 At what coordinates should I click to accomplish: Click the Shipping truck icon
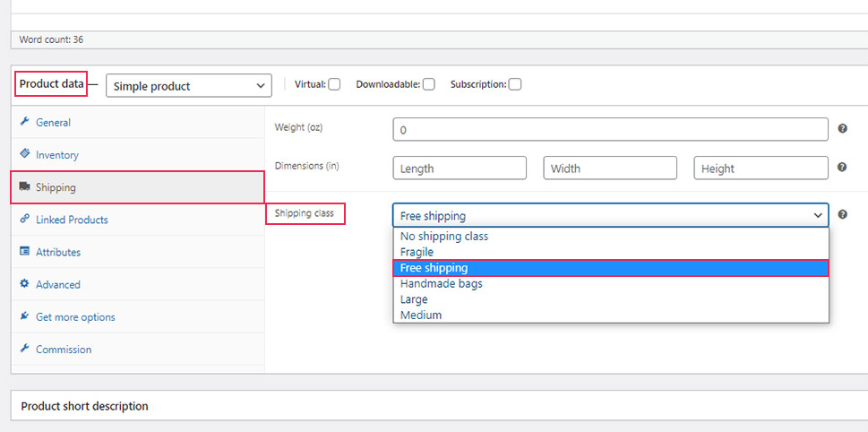coord(24,187)
